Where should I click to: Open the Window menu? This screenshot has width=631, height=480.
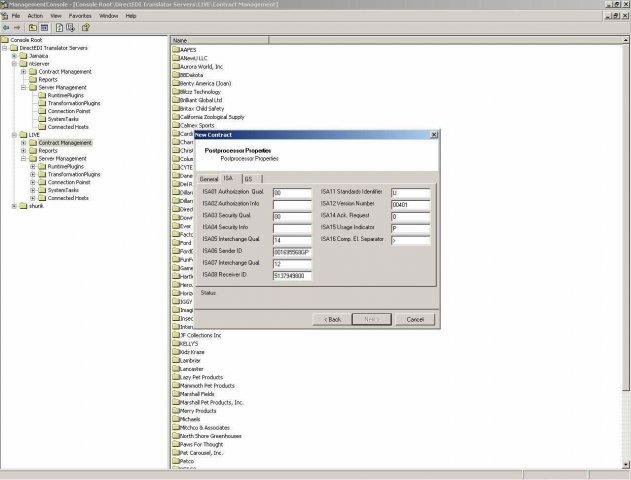(109, 16)
